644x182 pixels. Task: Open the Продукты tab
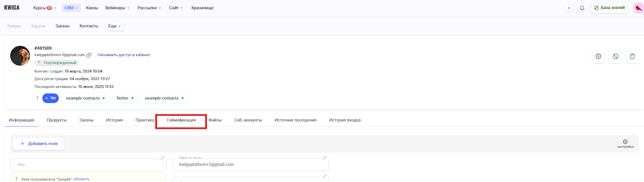tap(56, 120)
